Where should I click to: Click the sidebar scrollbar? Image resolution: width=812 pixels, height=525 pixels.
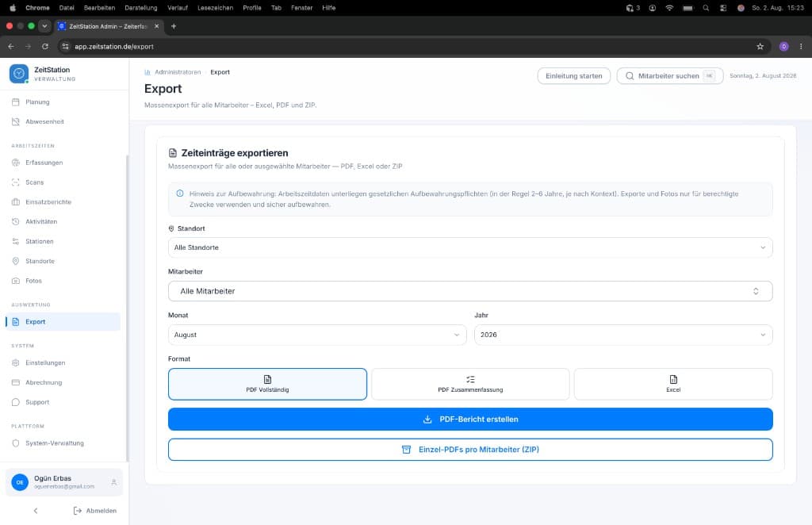click(128, 308)
